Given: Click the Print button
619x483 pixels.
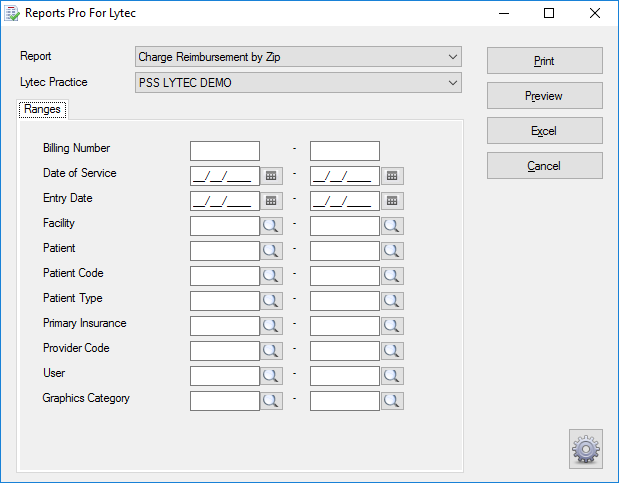Looking at the screenshot, I should coord(545,61).
